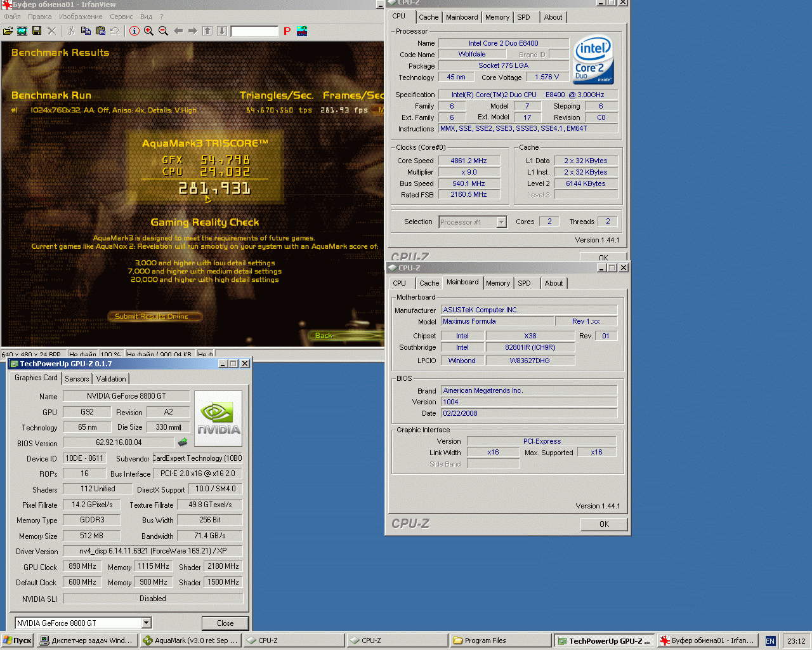812x650 pixels.
Task: Cut scissors icon in IrfanView toolbar
Action: (x=71, y=30)
